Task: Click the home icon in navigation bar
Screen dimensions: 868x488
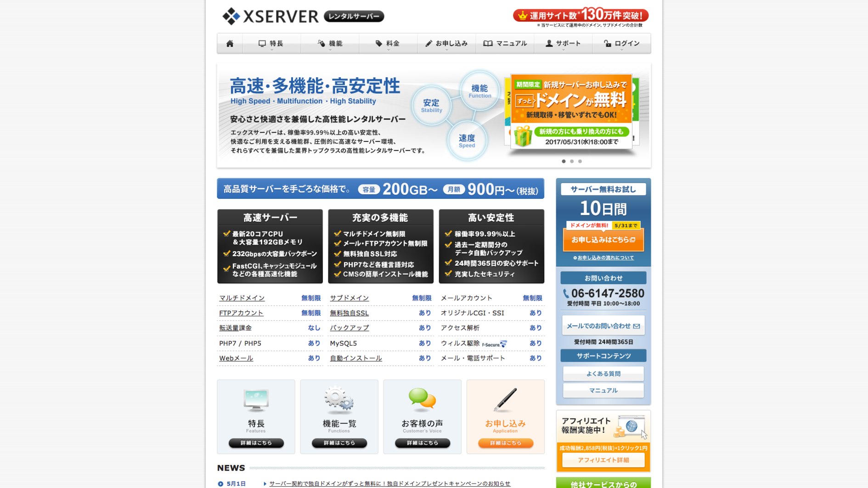Action: (x=230, y=44)
